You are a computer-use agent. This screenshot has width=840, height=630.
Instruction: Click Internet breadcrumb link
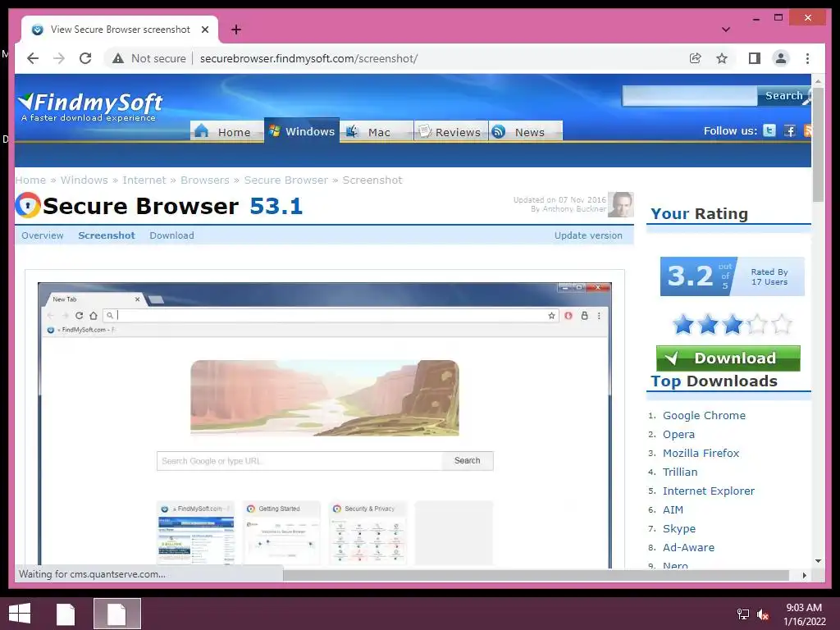[x=144, y=180]
